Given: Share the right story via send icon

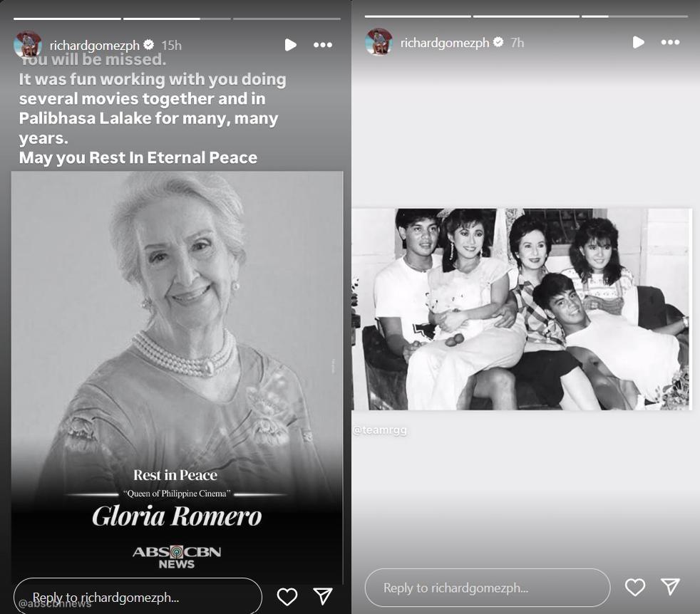Looking at the screenshot, I should pyautogui.click(x=670, y=587).
